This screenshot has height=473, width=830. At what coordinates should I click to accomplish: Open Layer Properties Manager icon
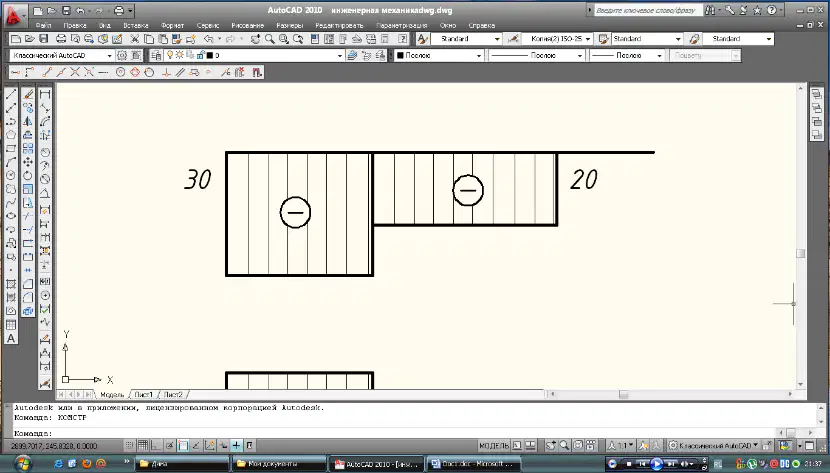pyautogui.click(x=156, y=55)
